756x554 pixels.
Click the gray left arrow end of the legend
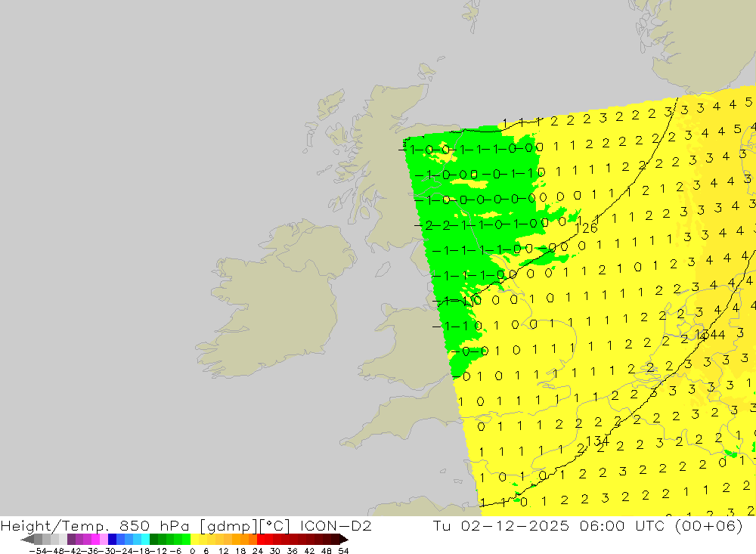(27, 539)
